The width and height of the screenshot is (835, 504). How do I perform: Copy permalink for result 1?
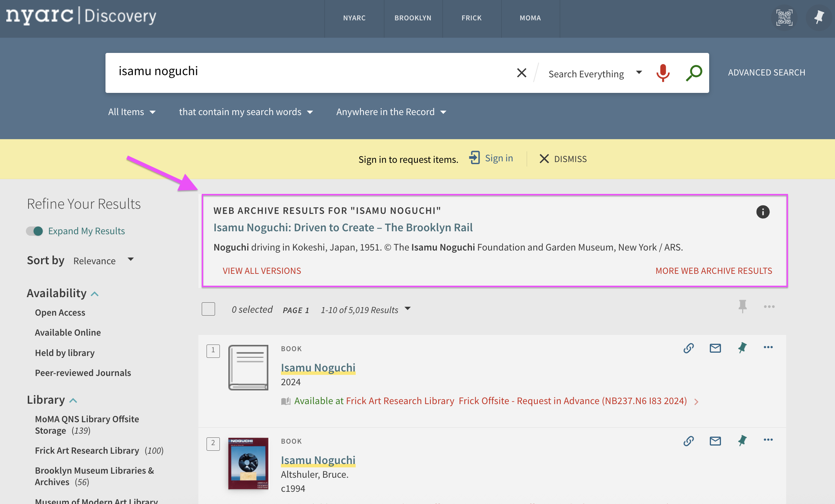[688, 348]
